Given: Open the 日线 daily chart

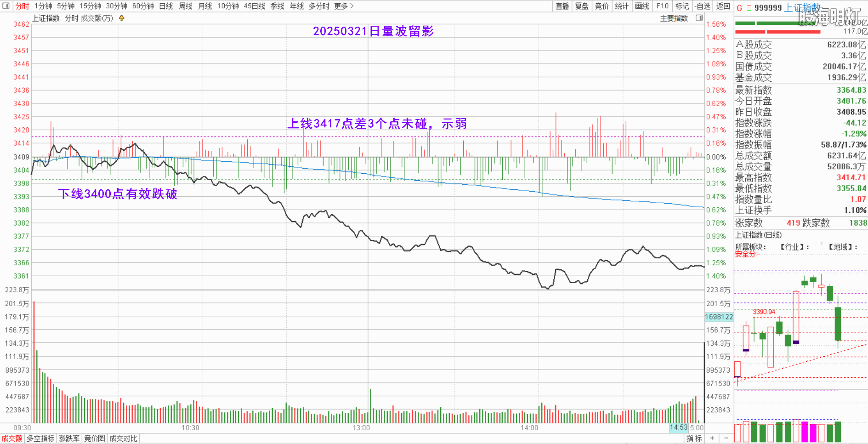Looking at the screenshot, I should (166, 6).
